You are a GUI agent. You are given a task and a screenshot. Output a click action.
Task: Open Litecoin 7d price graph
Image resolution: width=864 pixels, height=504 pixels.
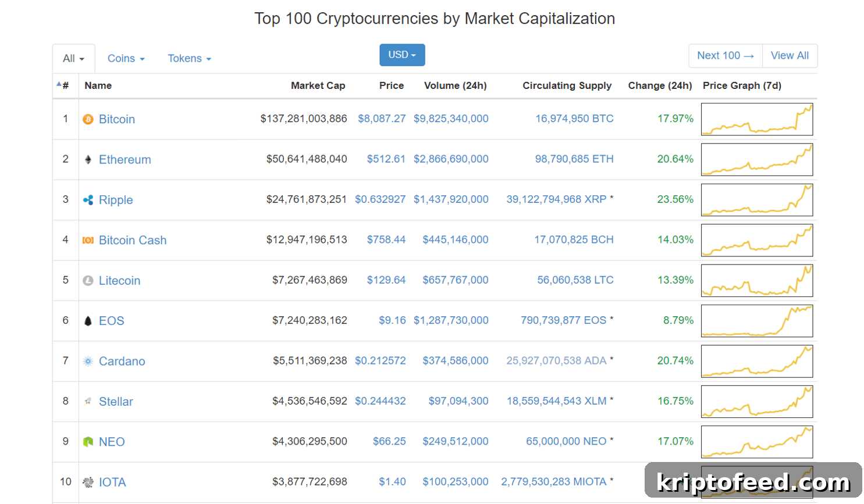[757, 281]
